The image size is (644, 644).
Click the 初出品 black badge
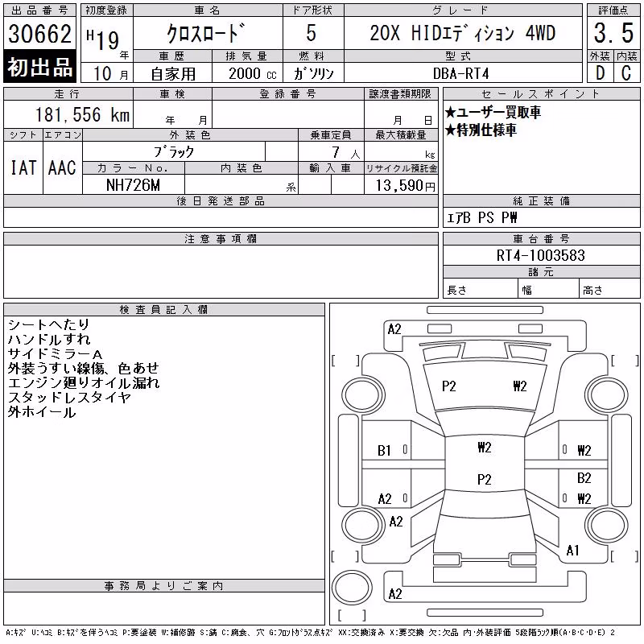[39, 67]
